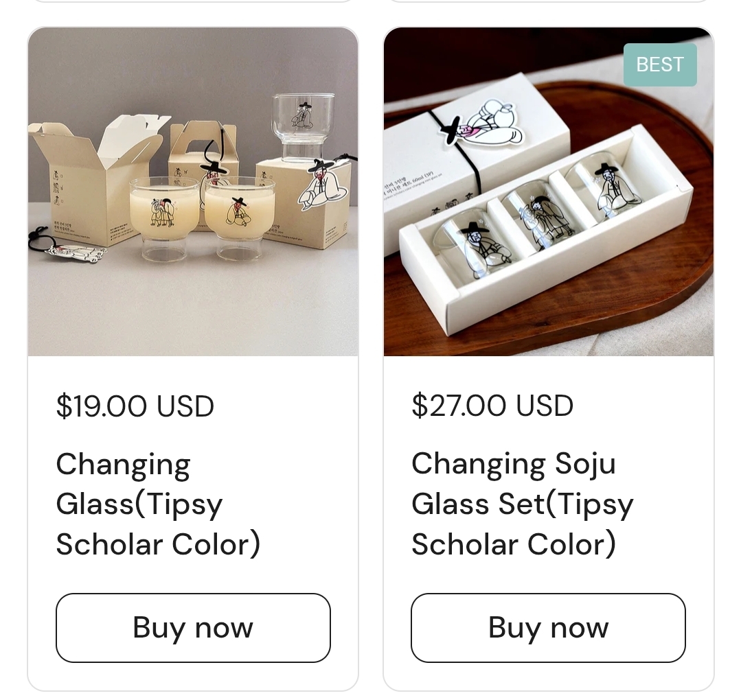Click the $19.00 USD price
741x700 pixels.
coord(135,406)
